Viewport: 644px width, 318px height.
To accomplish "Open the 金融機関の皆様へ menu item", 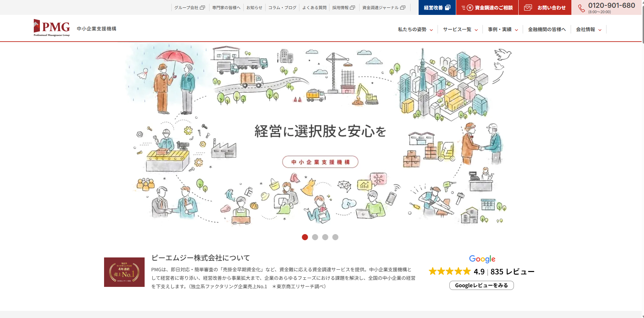I will (x=547, y=29).
